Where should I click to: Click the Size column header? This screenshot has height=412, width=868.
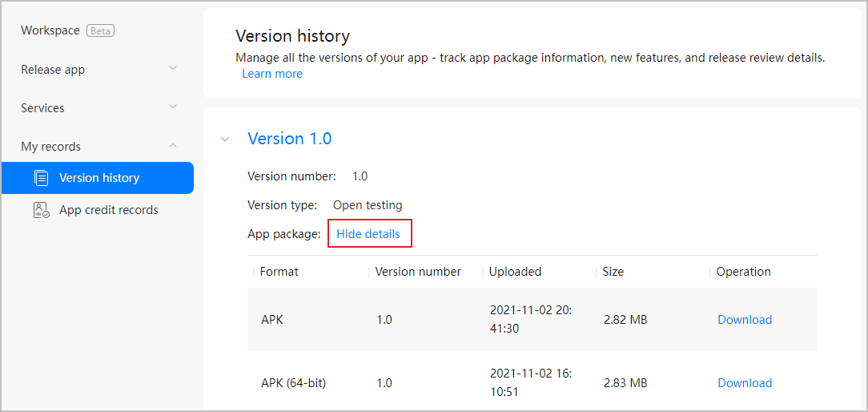613,272
